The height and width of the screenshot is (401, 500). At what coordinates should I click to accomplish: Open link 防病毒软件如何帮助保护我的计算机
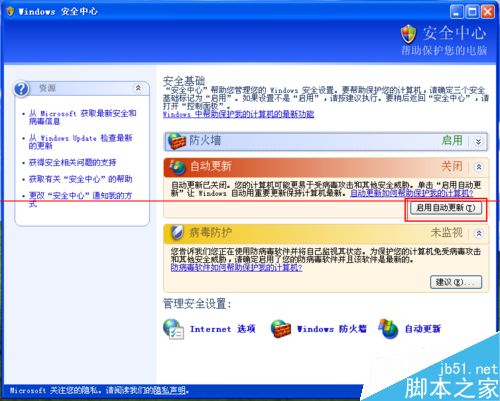coord(236,267)
